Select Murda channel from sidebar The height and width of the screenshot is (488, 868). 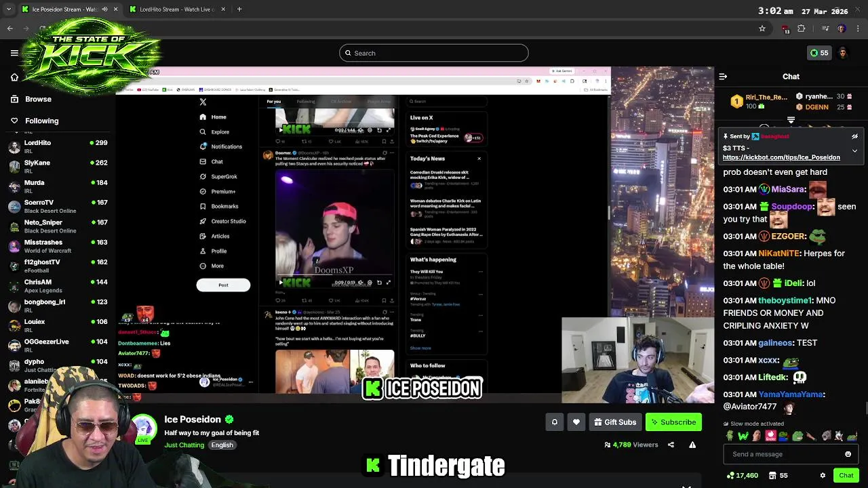[58, 186]
